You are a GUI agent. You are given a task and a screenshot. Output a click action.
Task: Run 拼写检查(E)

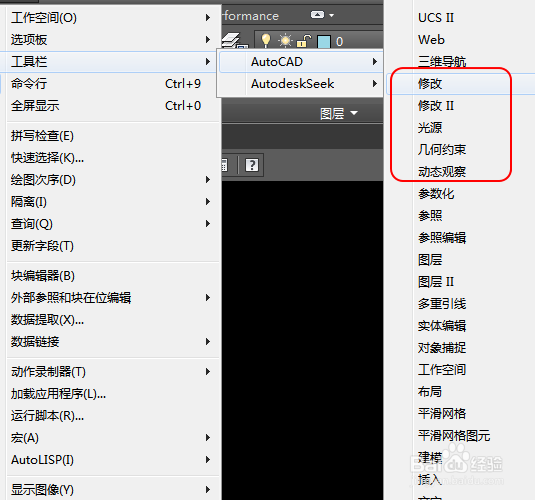[x=110, y=136]
